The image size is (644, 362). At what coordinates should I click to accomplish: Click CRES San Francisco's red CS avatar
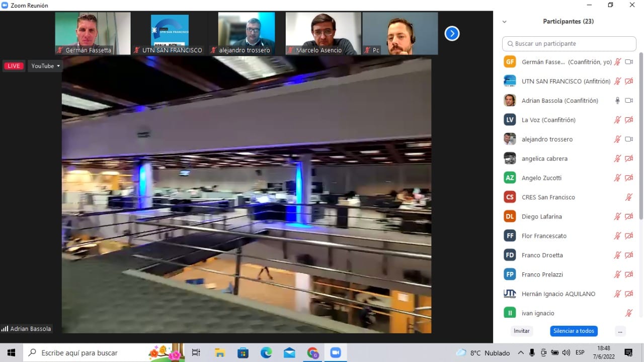coord(510,197)
